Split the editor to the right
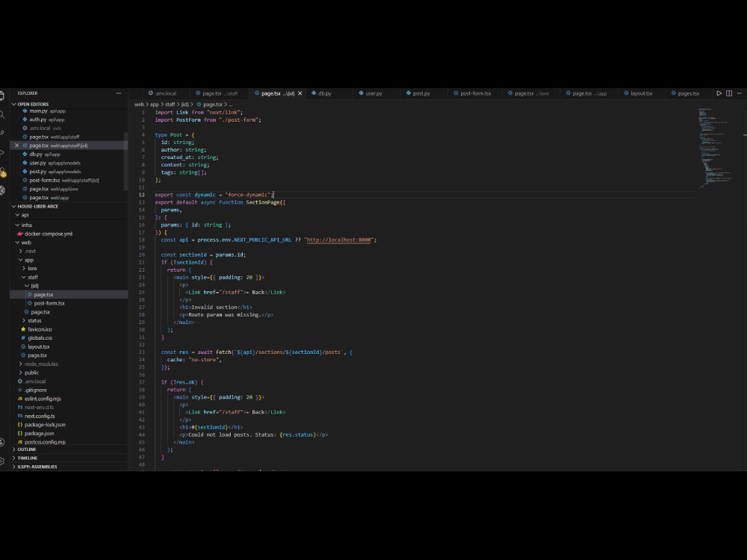 click(729, 93)
